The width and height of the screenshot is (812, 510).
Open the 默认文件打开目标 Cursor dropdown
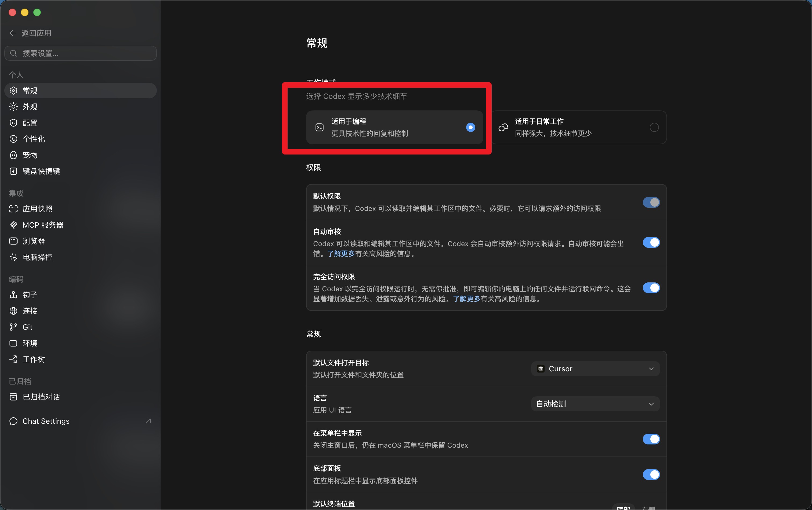tap(595, 369)
